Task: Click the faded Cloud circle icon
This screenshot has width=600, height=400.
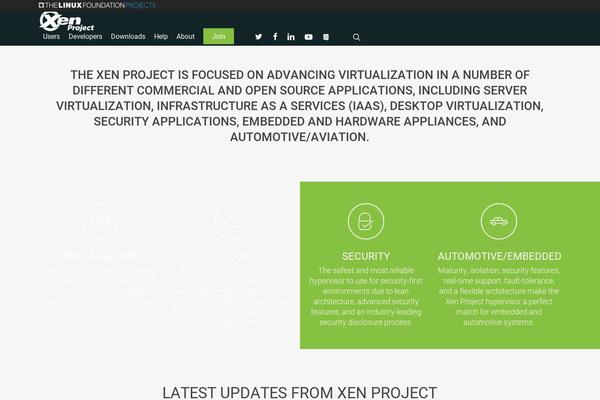Action: (x=233, y=221)
